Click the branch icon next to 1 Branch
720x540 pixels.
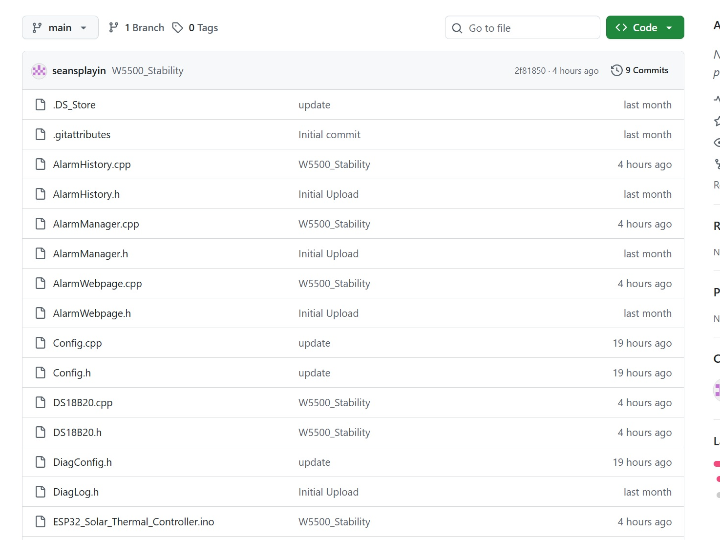(114, 28)
